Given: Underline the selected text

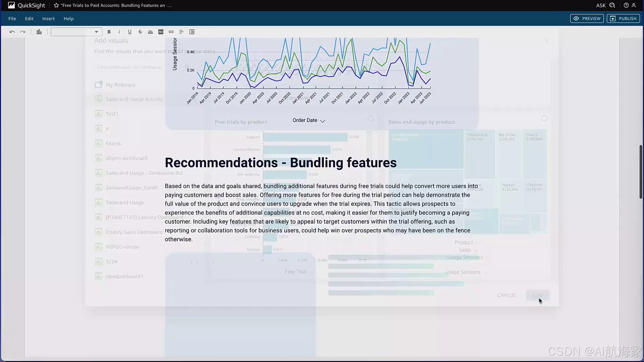Looking at the screenshot, I should (130, 32).
